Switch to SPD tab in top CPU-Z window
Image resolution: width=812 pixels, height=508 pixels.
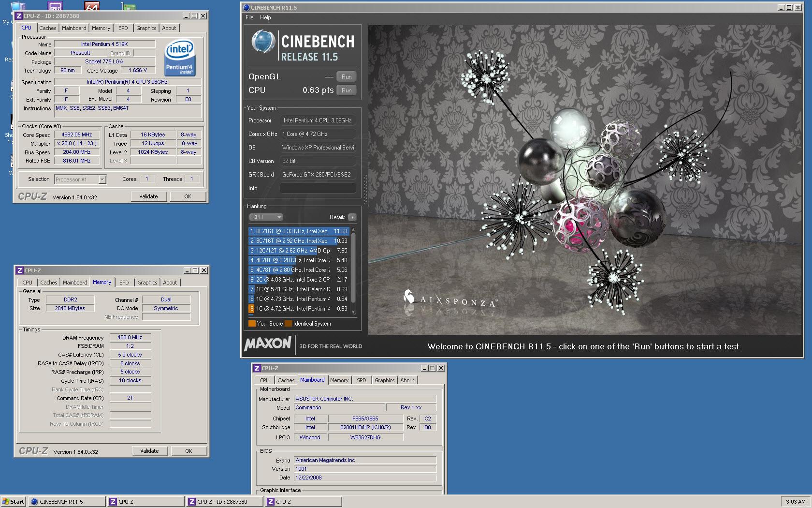123,28
